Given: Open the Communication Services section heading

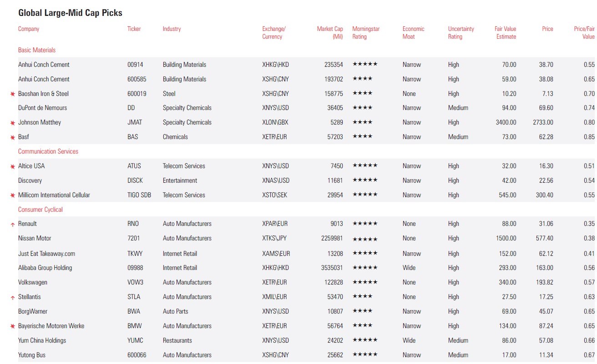Looking at the screenshot, I should pyautogui.click(x=48, y=151).
